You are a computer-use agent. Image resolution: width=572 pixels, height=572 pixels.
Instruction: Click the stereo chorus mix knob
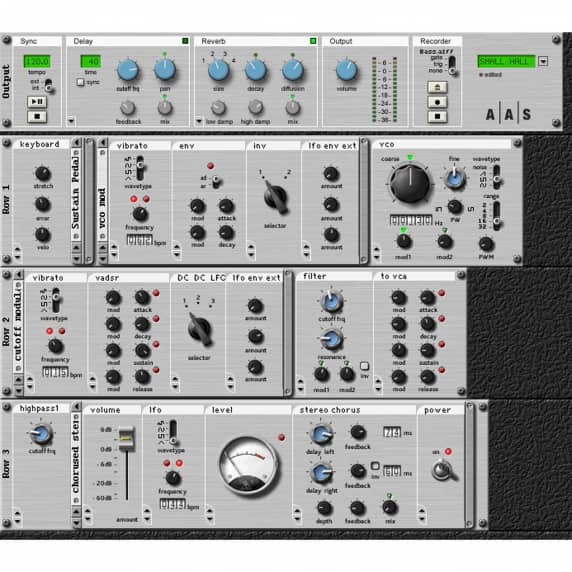(390, 507)
